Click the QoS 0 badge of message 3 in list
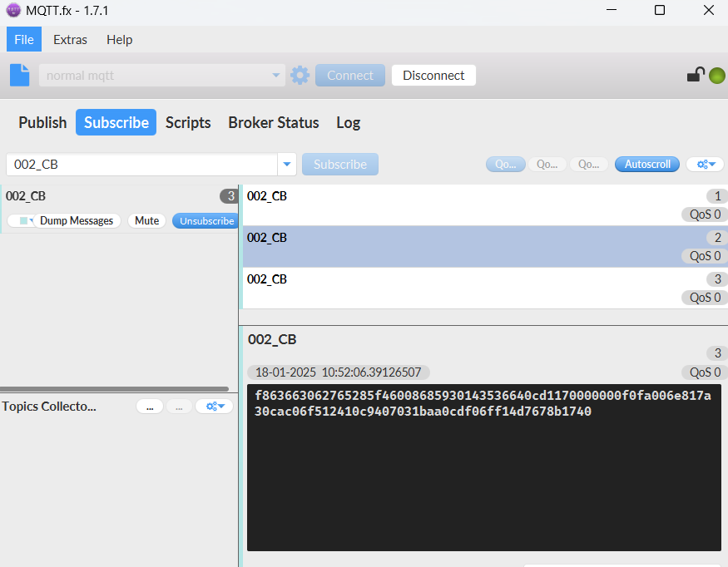Screen dimensions: 728x567 [x=705, y=298]
